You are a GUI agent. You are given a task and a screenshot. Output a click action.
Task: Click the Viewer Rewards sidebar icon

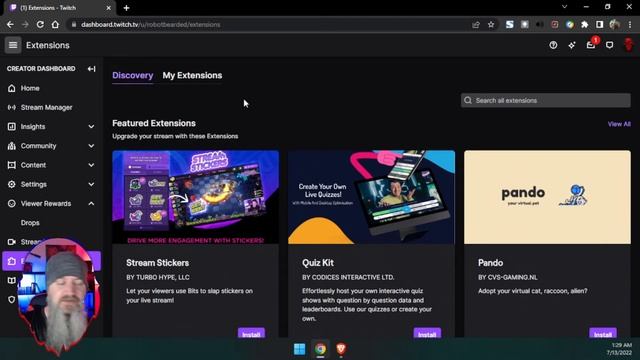click(11, 203)
